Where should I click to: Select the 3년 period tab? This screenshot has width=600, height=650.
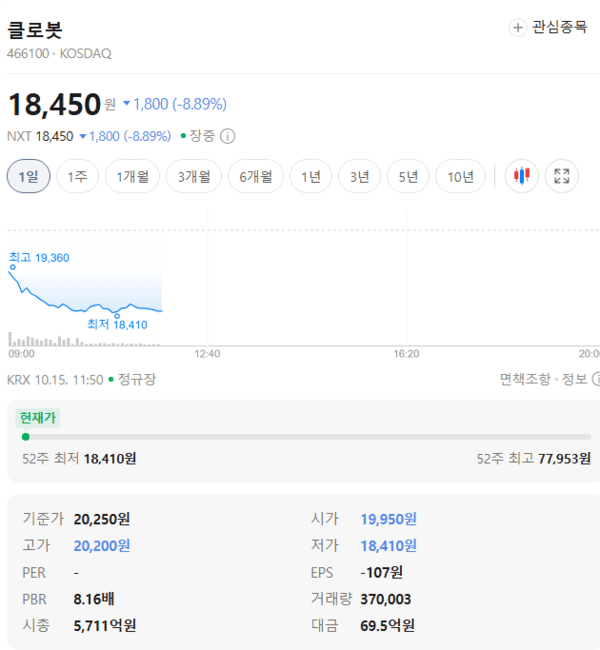[359, 176]
